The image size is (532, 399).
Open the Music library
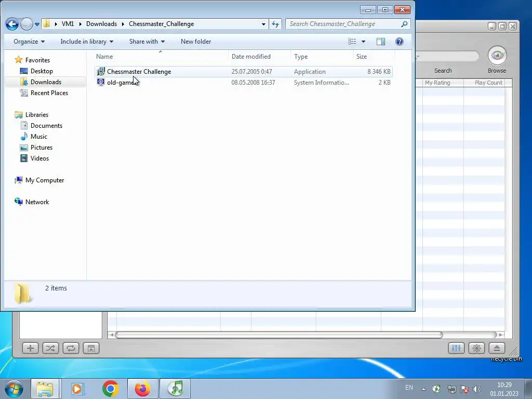tap(38, 137)
